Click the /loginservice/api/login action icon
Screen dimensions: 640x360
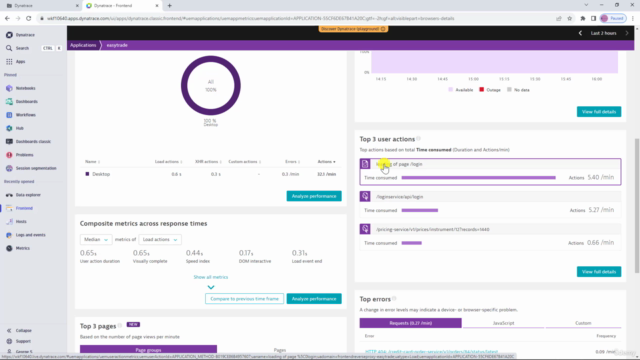365,196
